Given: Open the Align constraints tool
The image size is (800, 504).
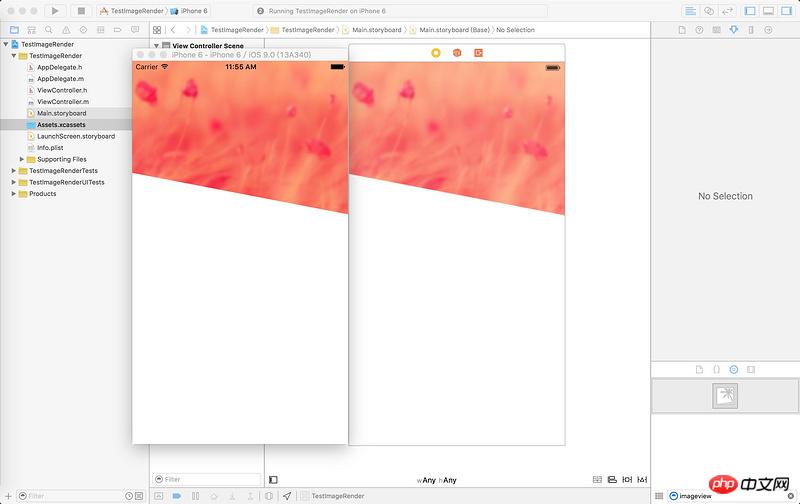Looking at the screenshot, I should (612, 480).
